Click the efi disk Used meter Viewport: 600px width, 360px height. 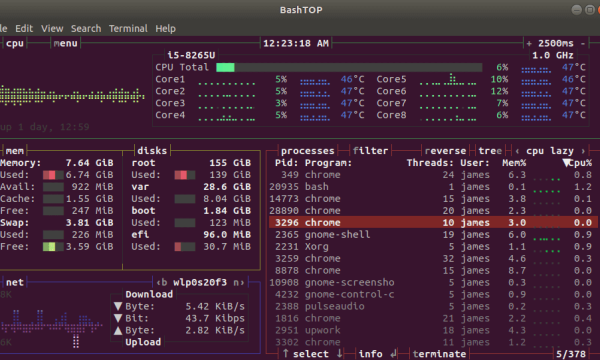point(185,246)
